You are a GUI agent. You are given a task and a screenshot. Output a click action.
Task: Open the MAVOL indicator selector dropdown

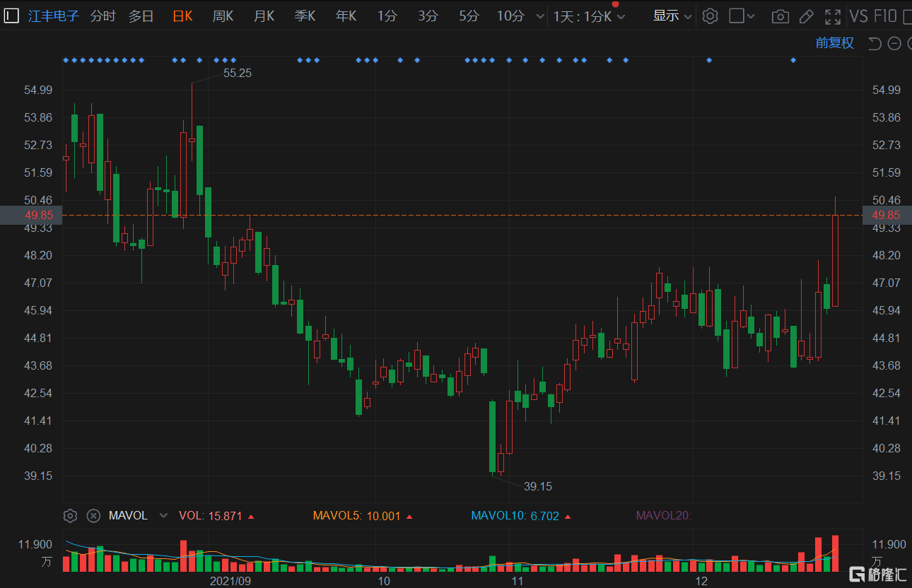pos(163,516)
